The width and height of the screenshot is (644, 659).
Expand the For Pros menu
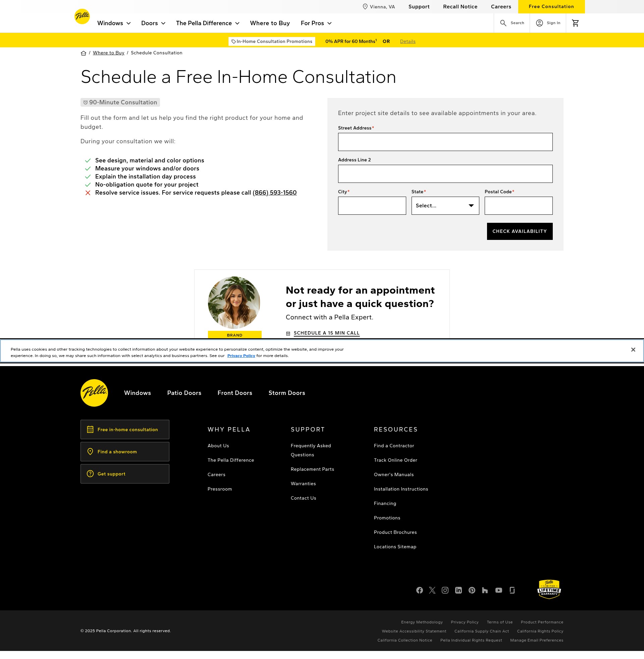[x=316, y=23]
